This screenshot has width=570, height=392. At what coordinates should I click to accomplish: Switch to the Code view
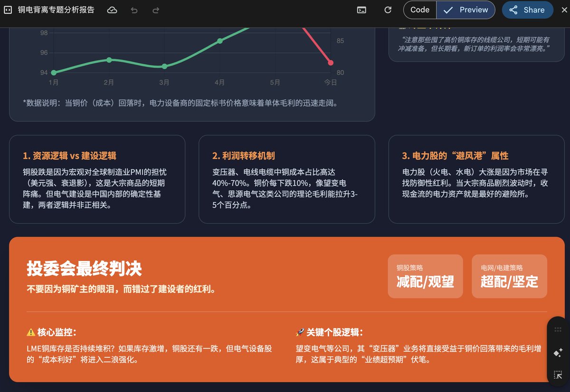419,10
